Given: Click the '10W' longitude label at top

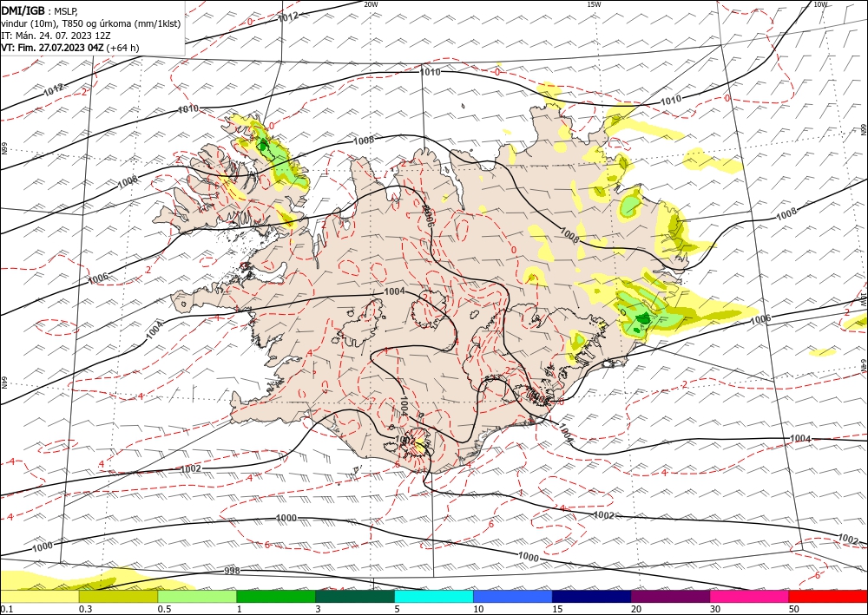Looking at the screenshot, I should [820, 3].
